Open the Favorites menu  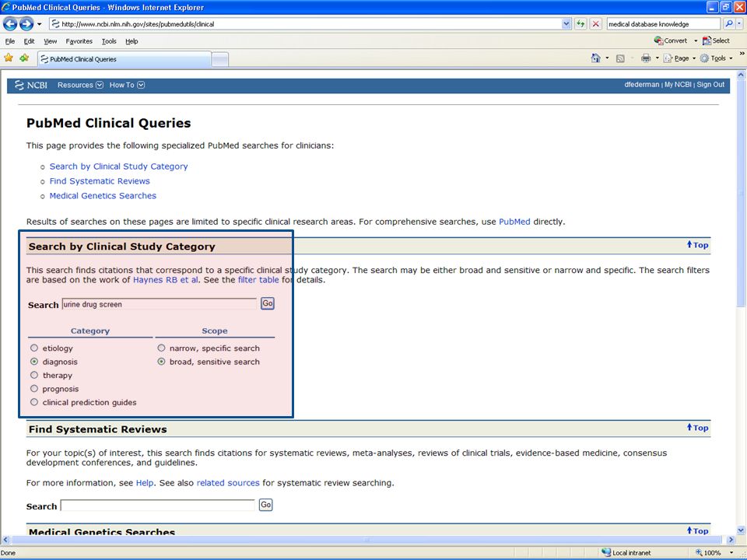point(79,41)
